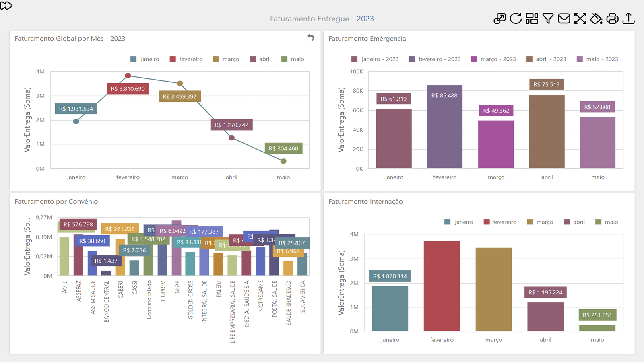Viewport: 644px width, 362px height.
Task: Click the abril bar in Faturamento Emêrgencia
Action: click(547, 131)
